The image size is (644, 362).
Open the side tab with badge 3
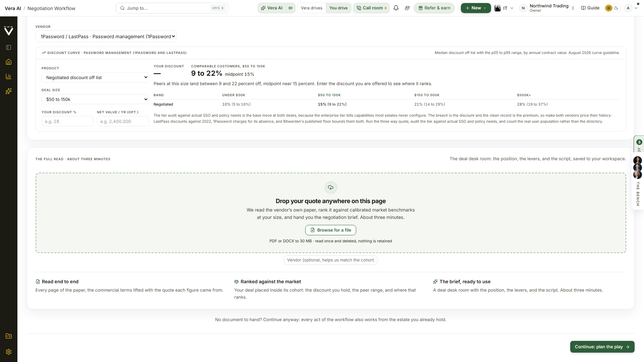639,144
